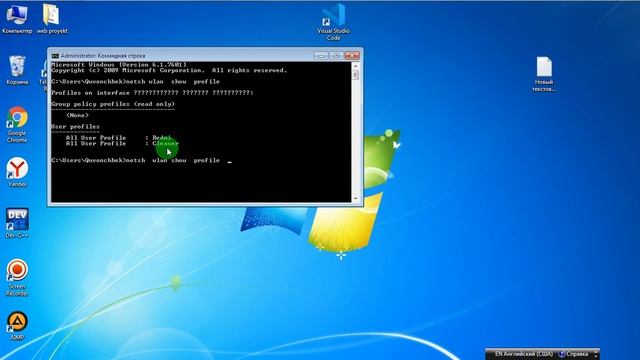Click the EN Английский language bar indicator
640x360 pixels.
tap(523, 354)
